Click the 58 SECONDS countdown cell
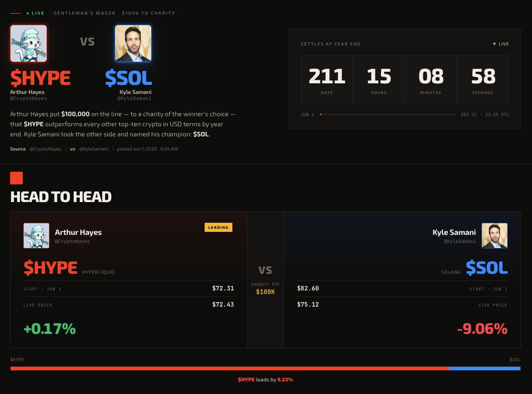Screen dimensions: 532x394 (483, 79)
